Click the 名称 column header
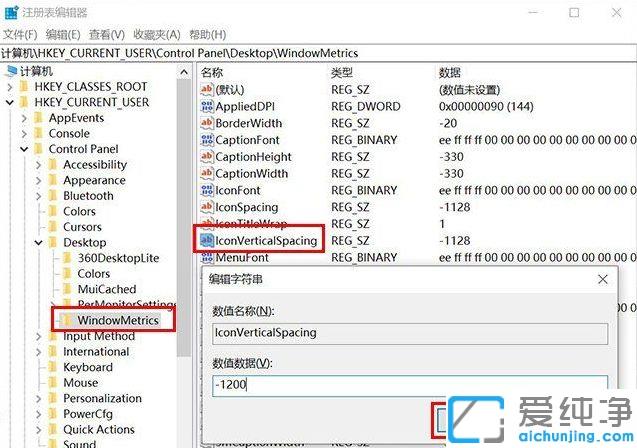This screenshot has height=448, width=637. tap(212, 73)
